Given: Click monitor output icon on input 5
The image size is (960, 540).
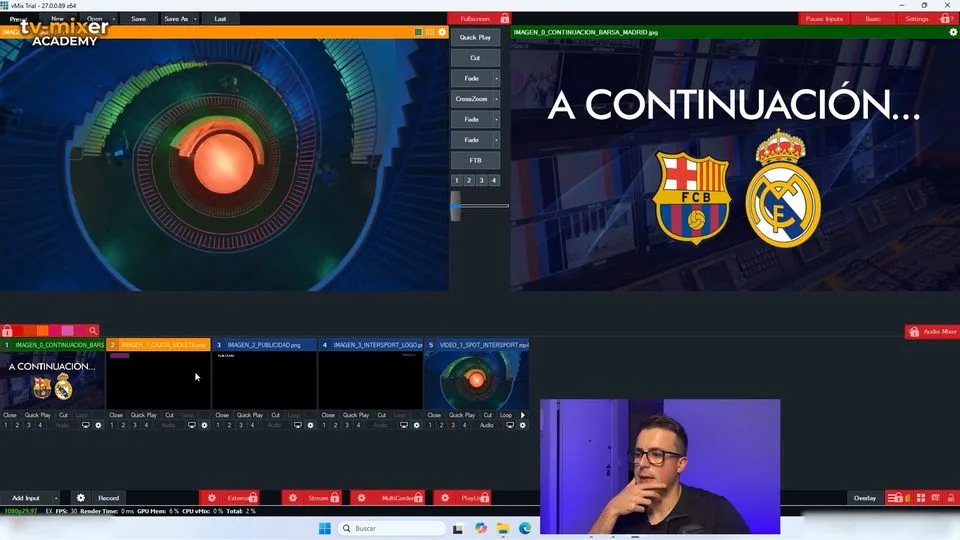Looking at the screenshot, I should pos(509,425).
